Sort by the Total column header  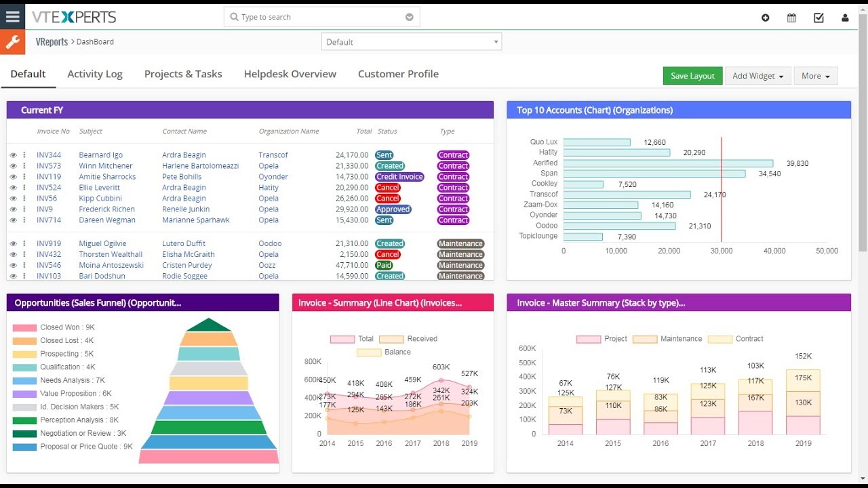coord(364,131)
